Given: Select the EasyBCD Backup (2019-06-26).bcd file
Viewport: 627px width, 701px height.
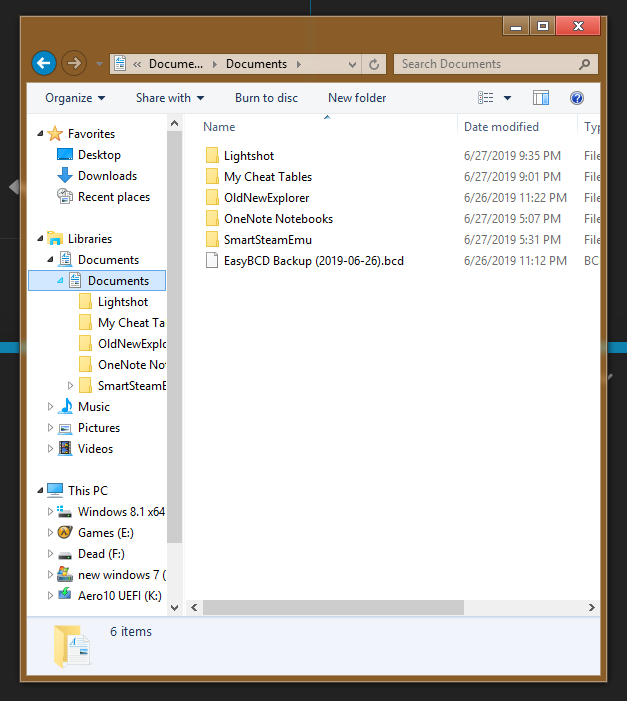Looking at the screenshot, I should [x=314, y=261].
